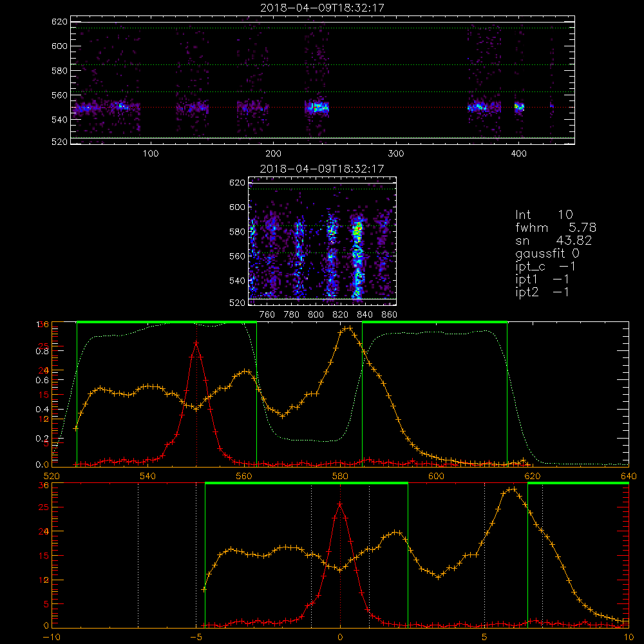Click the orange curve's tallest peak in profile plot
The width and height of the screenshot is (644, 644).
349,328
